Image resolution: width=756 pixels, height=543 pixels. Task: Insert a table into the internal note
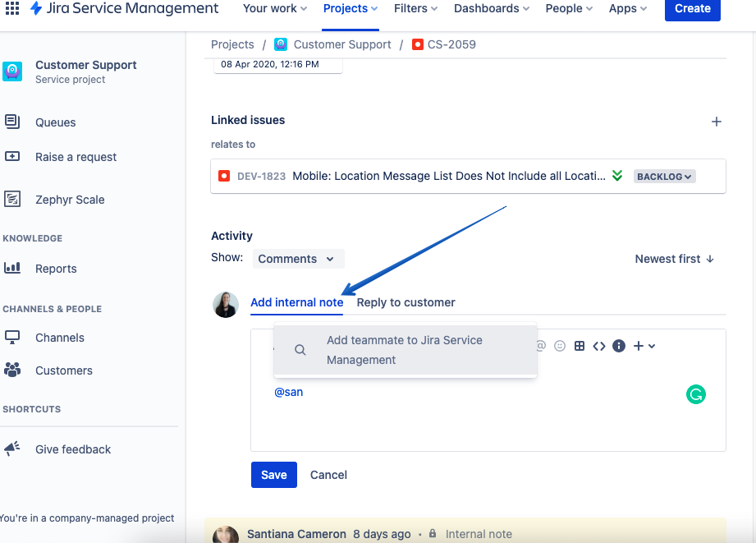coord(580,346)
